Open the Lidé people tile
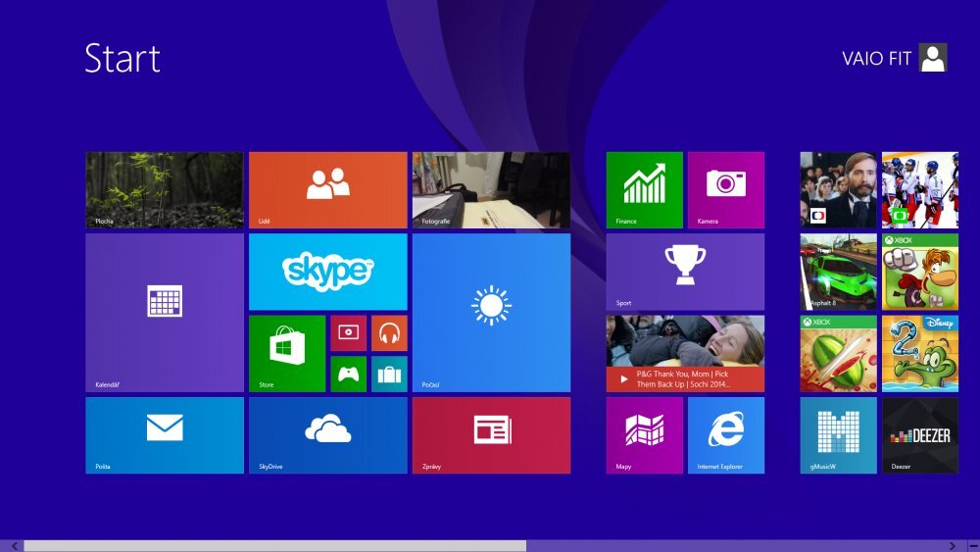980x552 pixels. (x=328, y=190)
